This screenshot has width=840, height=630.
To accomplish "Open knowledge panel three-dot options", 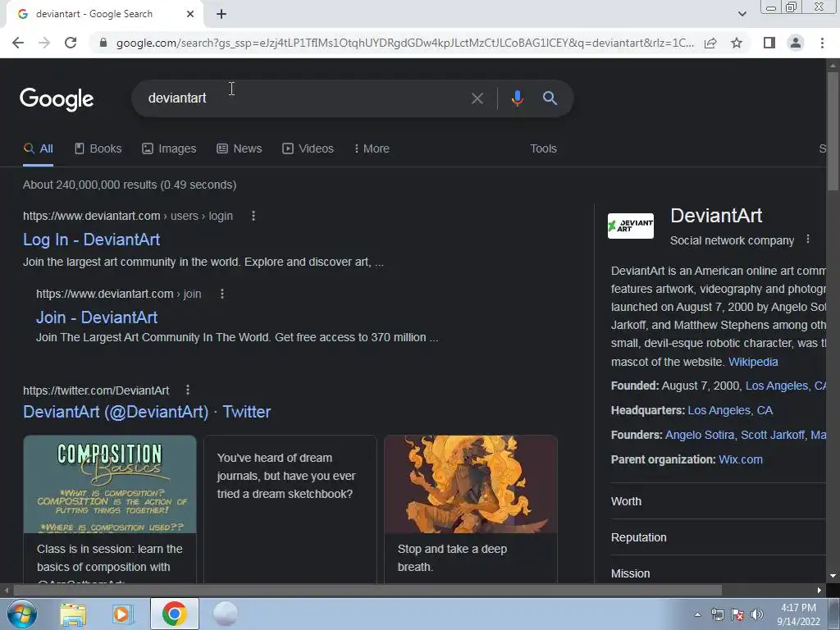I will click(808, 240).
